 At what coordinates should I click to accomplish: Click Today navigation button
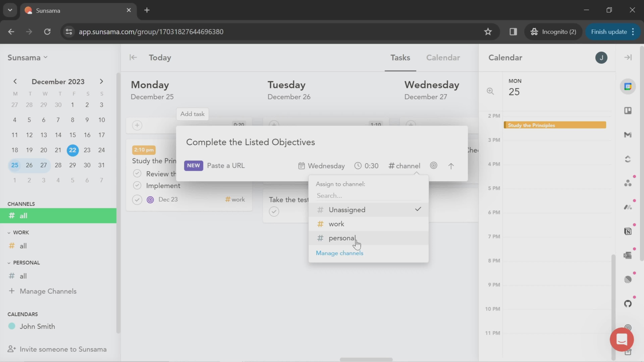click(160, 57)
